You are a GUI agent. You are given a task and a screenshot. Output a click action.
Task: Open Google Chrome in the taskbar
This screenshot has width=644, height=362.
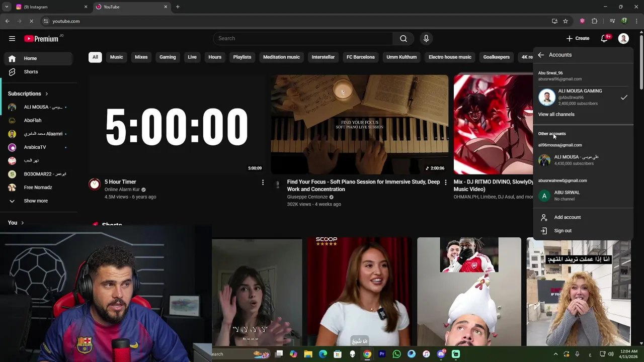(367, 354)
